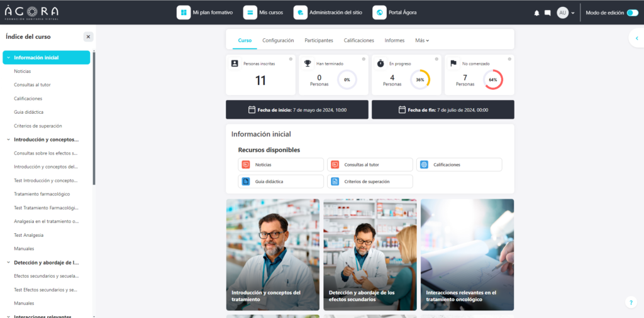
Task: Collapse Introducción y conceptos section chevron
Action: [8, 140]
